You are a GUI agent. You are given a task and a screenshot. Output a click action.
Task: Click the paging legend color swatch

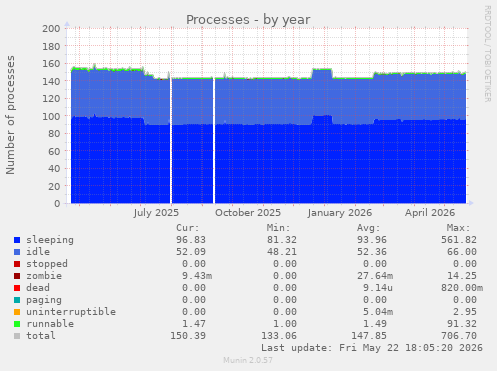[17, 300]
